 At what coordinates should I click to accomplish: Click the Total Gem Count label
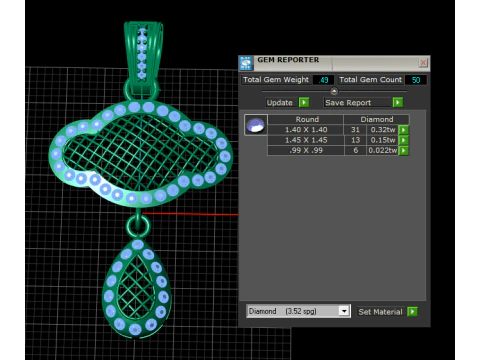[x=370, y=80]
